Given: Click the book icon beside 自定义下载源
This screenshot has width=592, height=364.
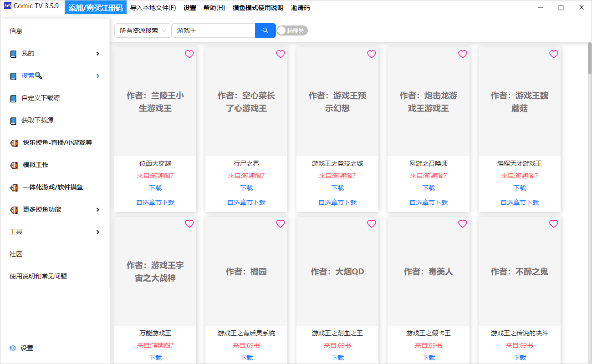Looking at the screenshot, I should tap(13, 98).
